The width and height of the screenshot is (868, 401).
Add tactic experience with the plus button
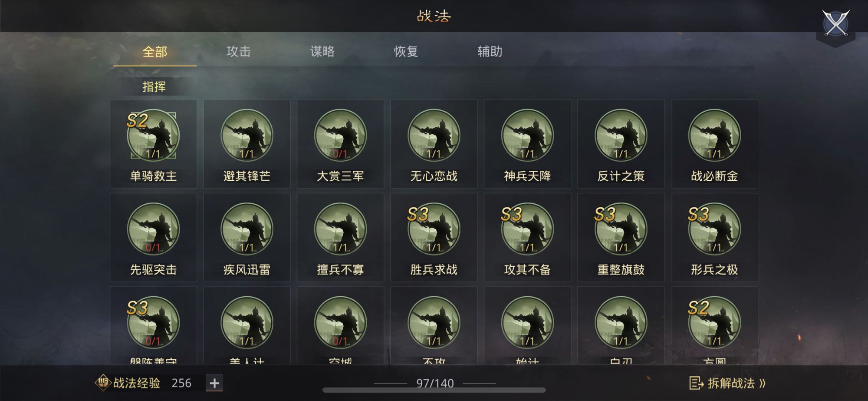pos(214,383)
